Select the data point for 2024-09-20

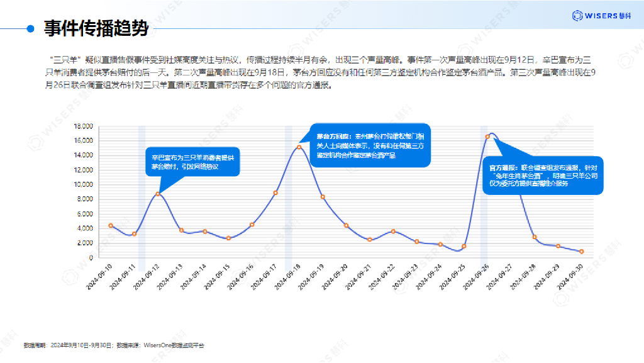click(x=347, y=225)
